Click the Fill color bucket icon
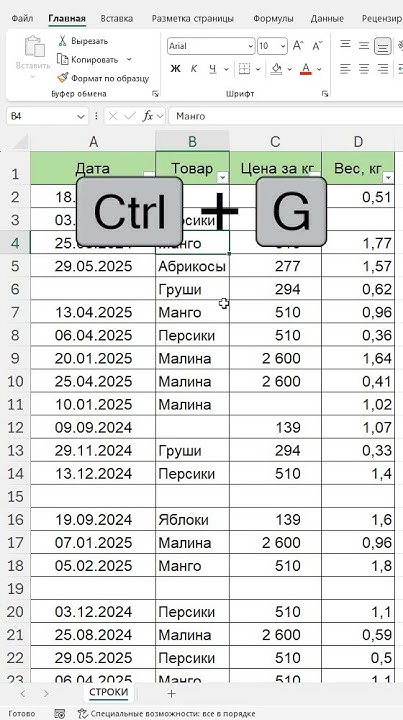The height and width of the screenshot is (720, 403). click(276, 69)
